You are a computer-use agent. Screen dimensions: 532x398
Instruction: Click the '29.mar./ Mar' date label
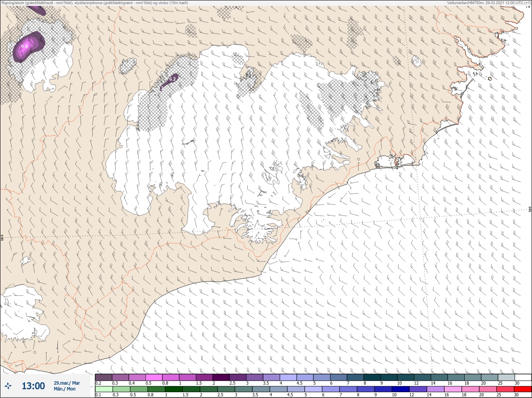click(66, 383)
